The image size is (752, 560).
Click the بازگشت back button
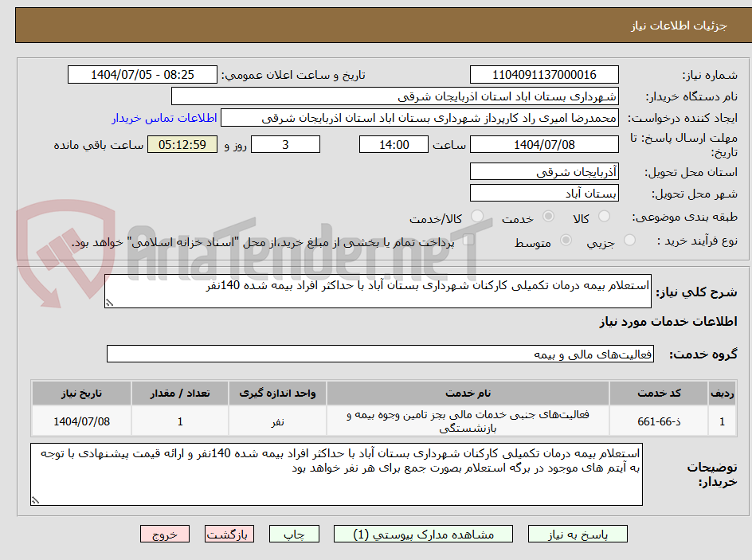pos(229,534)
